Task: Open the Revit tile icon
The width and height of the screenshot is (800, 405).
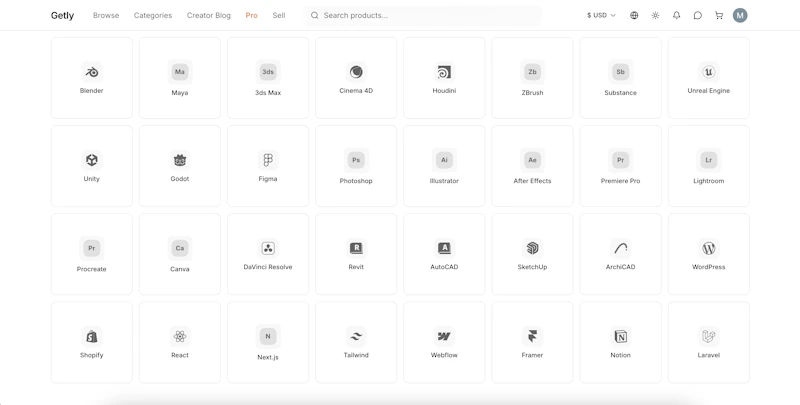Action: click(356, 248)
